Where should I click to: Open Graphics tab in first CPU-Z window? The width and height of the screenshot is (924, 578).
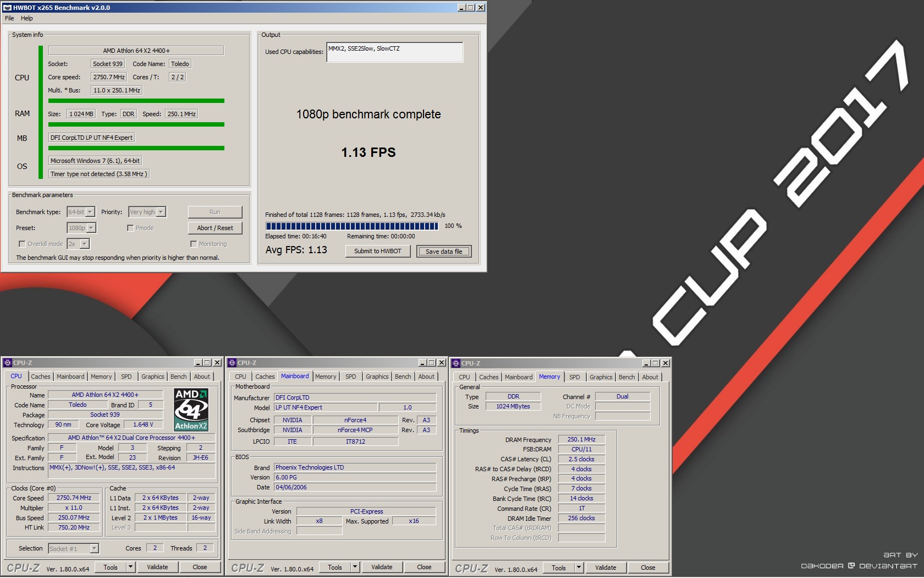click(x=153, y=377)
